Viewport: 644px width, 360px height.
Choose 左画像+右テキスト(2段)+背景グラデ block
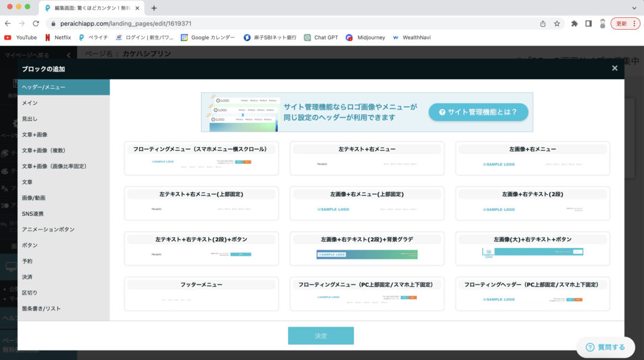click(367, 249)
